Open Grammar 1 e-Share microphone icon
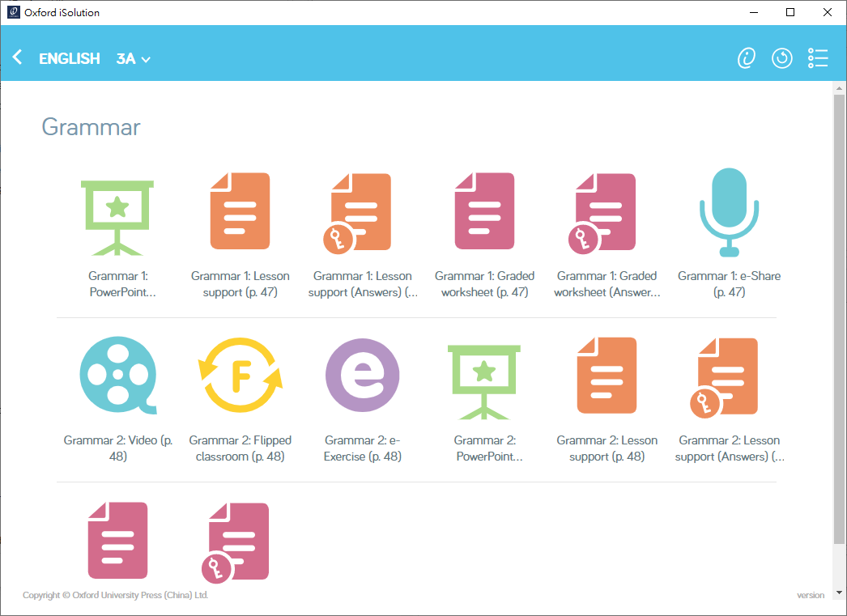The height and width of the screenshot is (616, 847). pyautogui.click(x=730, y=212)
